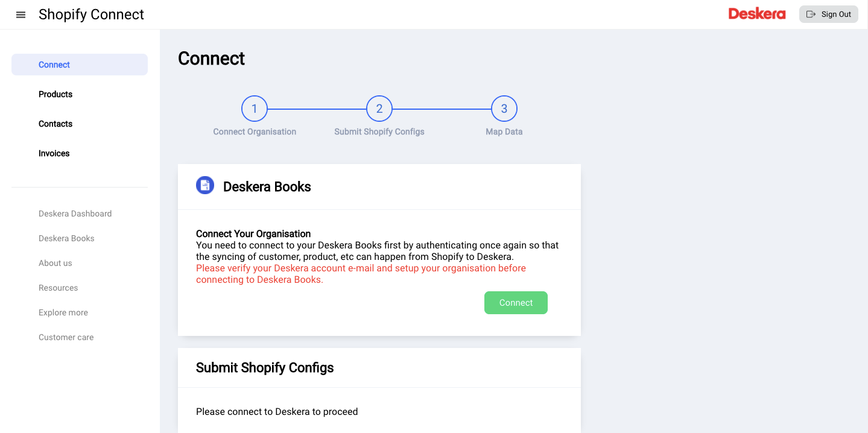Open the Connect sidebar item
Screen dimensions: 868x433
coord(80,65)
